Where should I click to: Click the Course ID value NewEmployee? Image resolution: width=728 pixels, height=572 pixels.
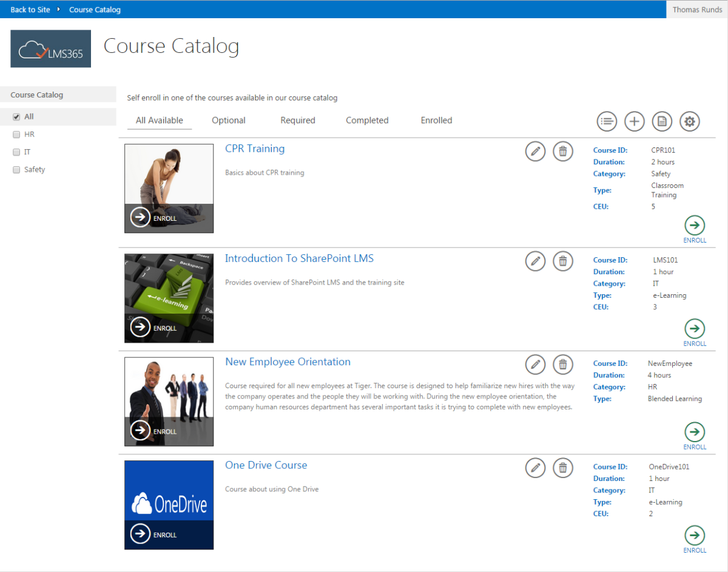coord(670,363)
